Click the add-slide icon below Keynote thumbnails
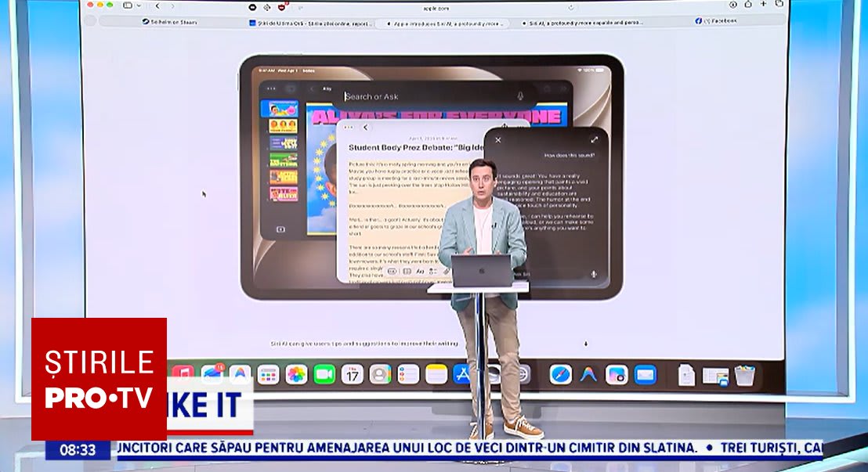 280,229
